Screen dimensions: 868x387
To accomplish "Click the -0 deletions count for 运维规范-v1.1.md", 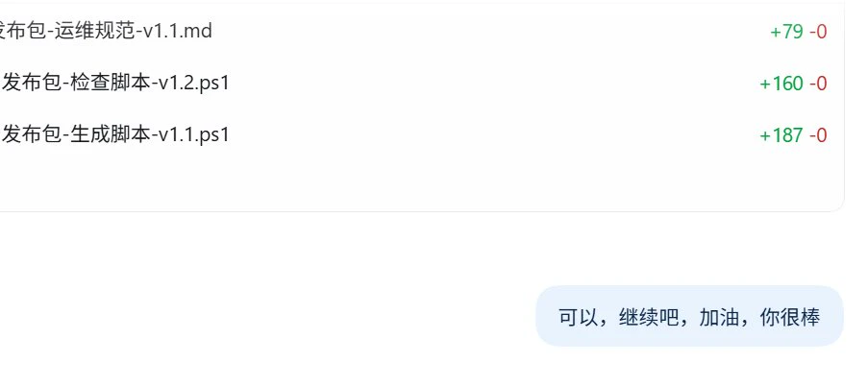I will tap(818, 32).
